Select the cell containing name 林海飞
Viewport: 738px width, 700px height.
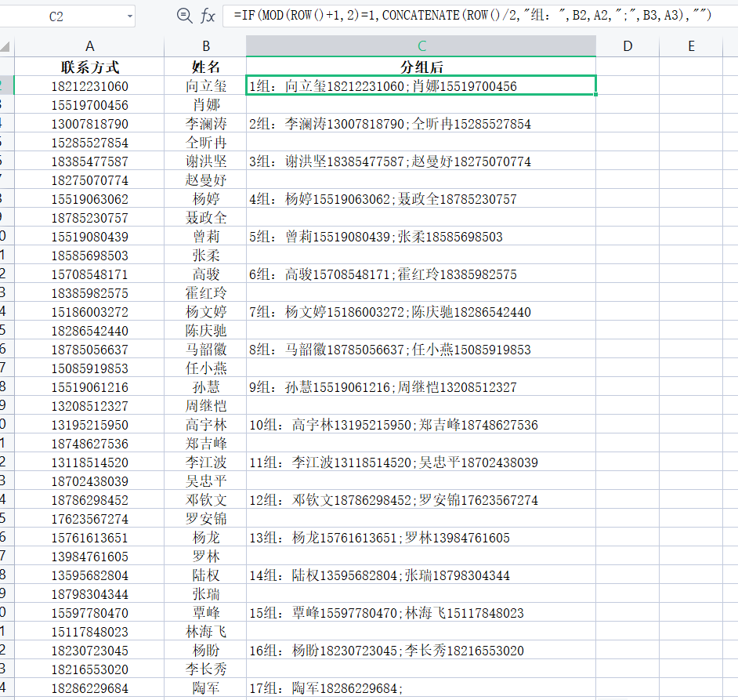(206, 632)
